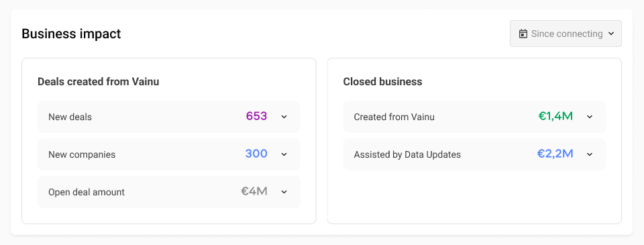Expand the Assisted by Data Updates chevron
Screen dimensions: 644x245
590,154
